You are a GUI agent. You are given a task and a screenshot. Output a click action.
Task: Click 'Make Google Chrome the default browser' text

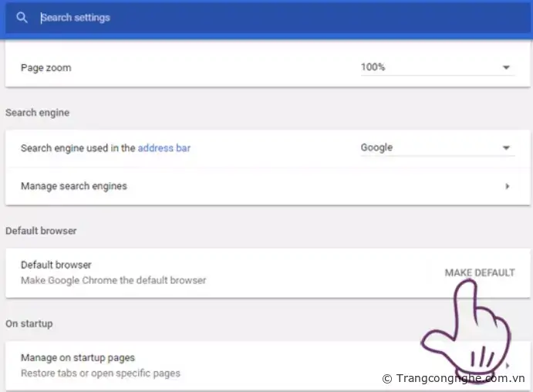point(113,280)
